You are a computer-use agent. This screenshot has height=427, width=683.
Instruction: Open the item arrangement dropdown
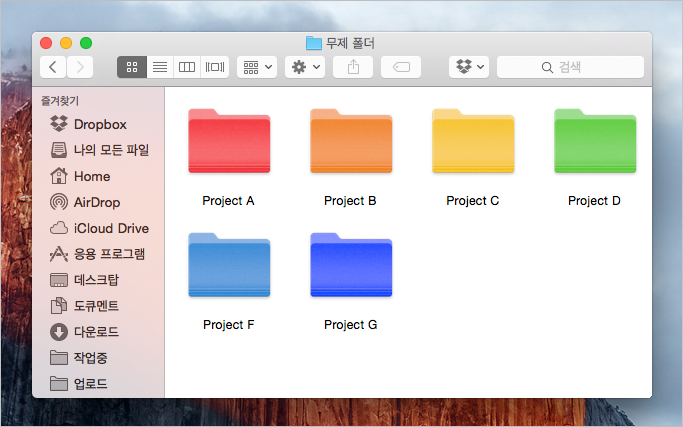coord(257,67)
